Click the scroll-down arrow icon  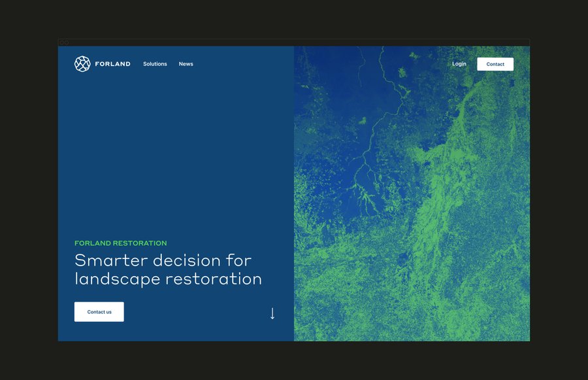click(x=272, y=313)
